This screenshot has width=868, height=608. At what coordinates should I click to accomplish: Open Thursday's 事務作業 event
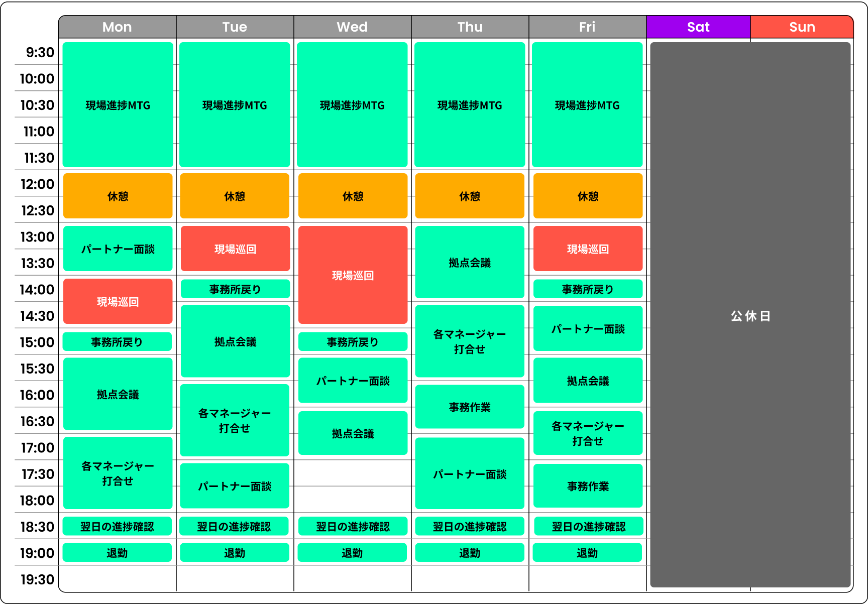tap(470, 407)
